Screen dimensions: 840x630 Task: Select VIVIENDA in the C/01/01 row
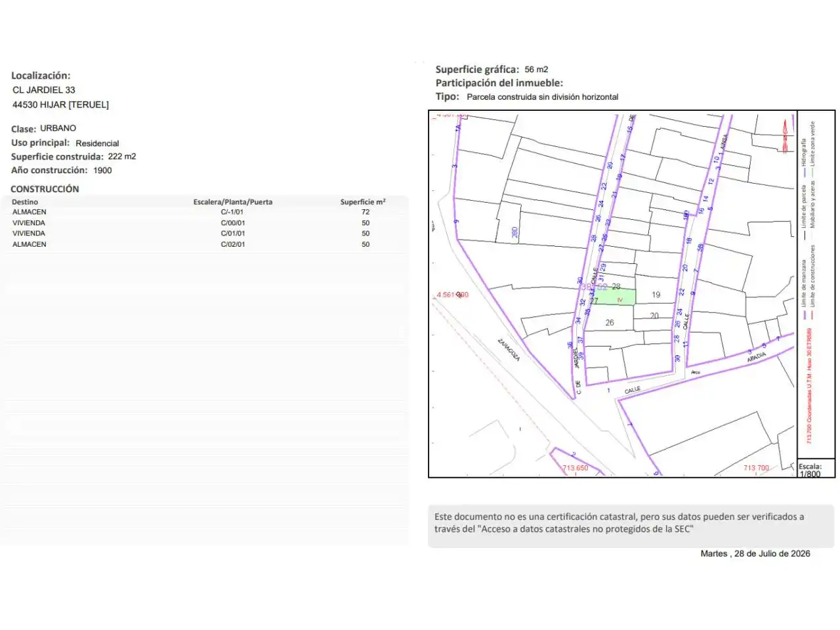click(29, 234)
